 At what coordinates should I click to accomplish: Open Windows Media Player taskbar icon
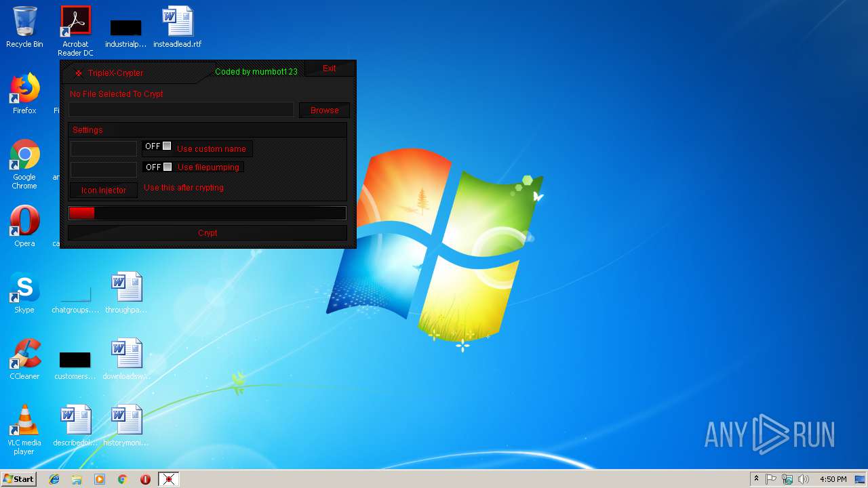tap(100, 479)
